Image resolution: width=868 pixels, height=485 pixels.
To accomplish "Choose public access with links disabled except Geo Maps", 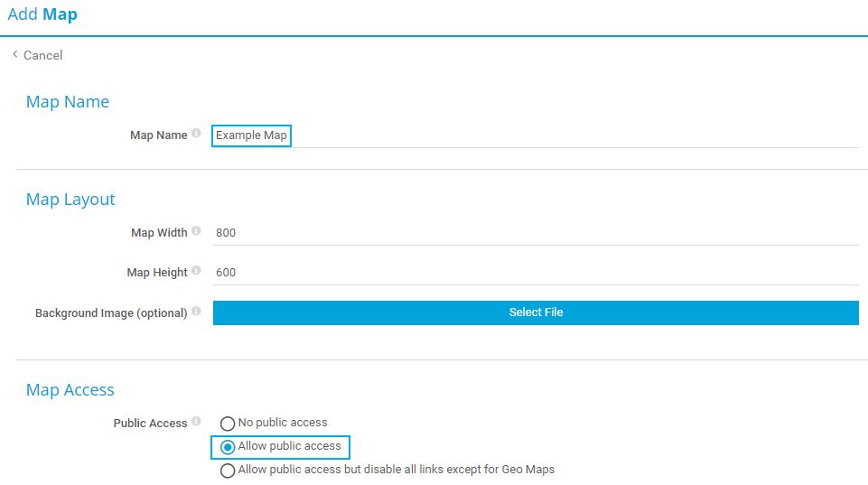I will point(228,471).
